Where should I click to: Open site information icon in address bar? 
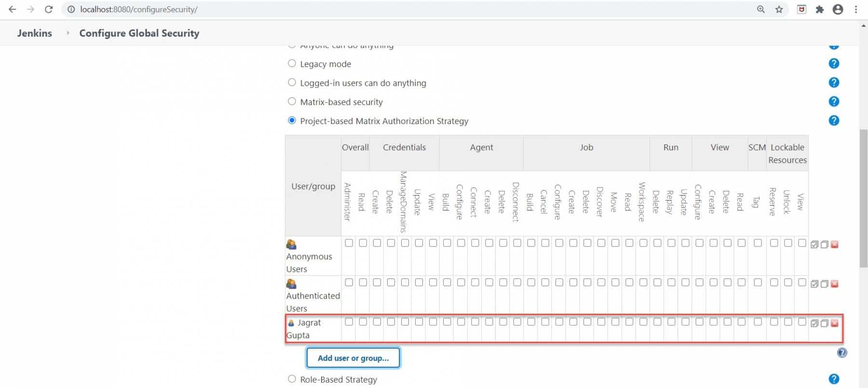click(71, 9)
